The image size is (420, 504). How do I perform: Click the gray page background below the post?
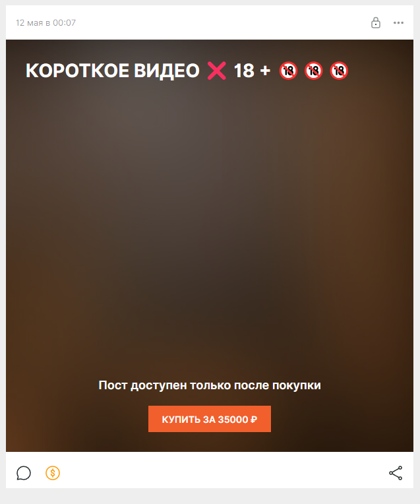[x=210, y=496]
